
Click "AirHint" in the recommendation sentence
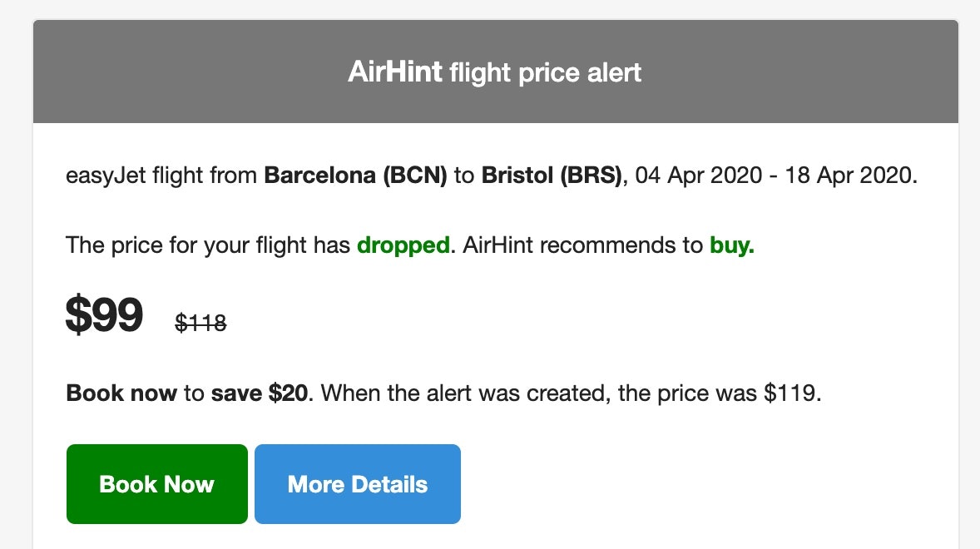[x=496, y=245]
